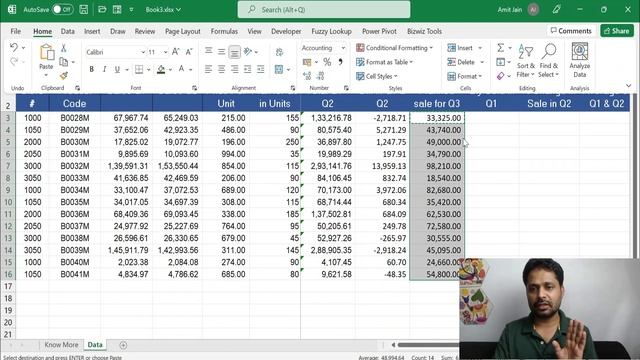Viewport: 640px width, 360px height.
Task: Toggle Top Align for cells
Action: [x=209, y=52]
